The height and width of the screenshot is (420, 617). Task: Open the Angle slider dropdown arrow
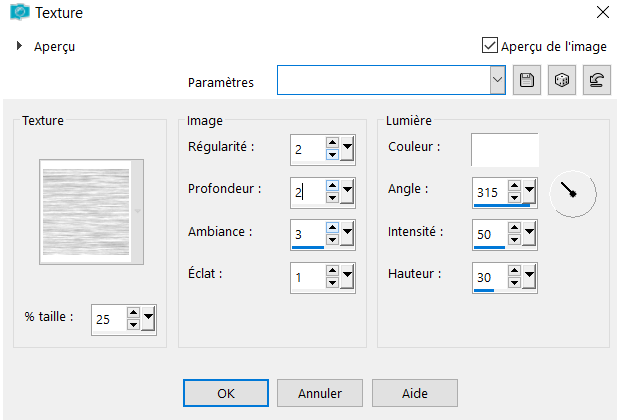tap(528, 190)
